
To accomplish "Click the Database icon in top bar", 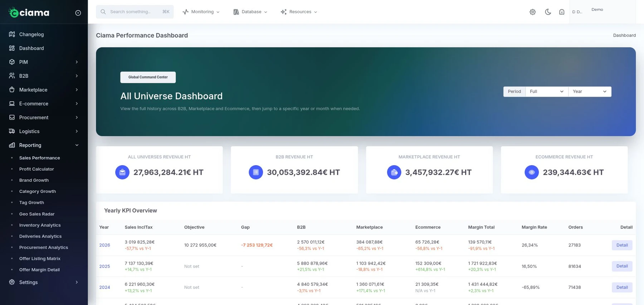I will click(x=236, y=12).
